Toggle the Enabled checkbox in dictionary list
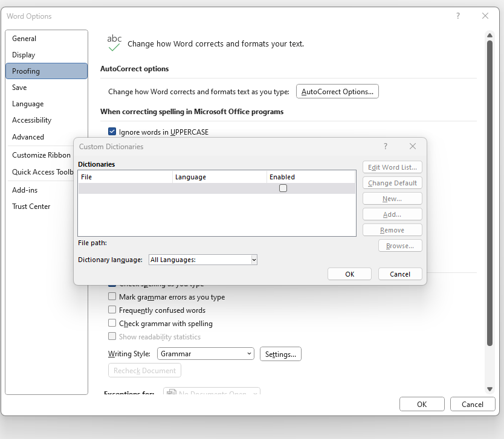The width and height of the screenshot is (504, 439). [283, 188]
